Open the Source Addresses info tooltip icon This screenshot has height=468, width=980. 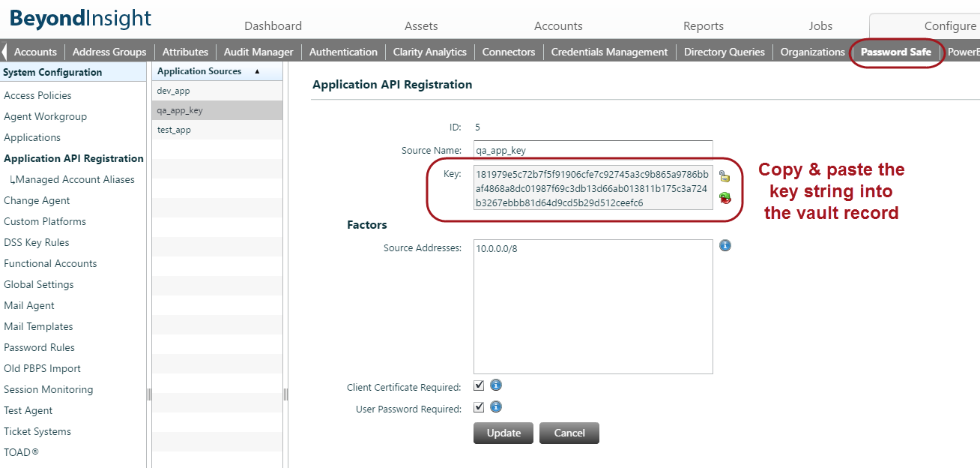[725, 245]
